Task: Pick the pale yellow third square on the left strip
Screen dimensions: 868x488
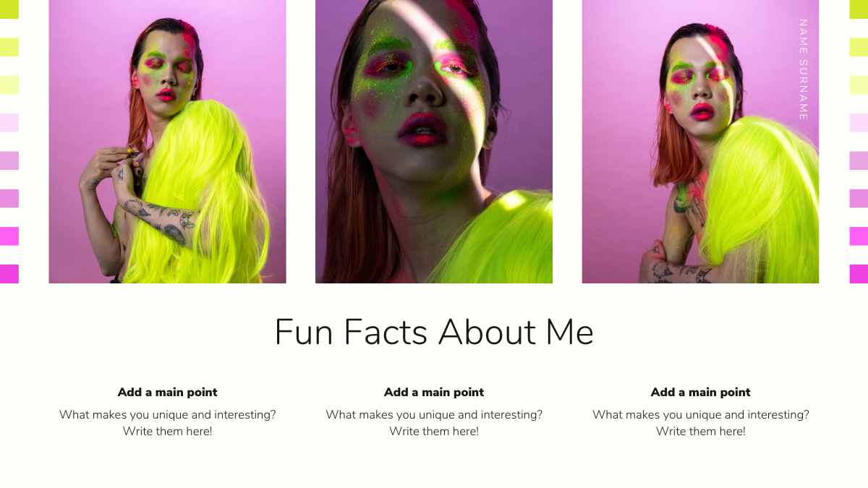Action: coord(9,85)
